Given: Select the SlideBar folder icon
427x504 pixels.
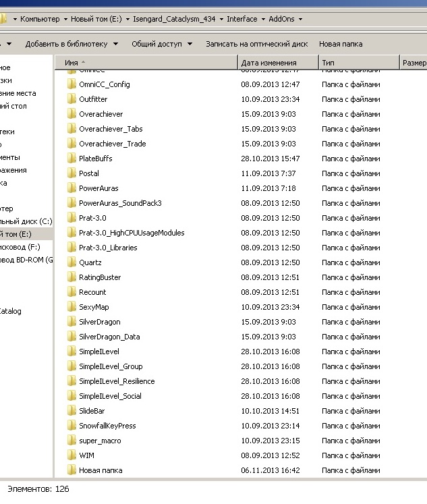Looking at the screenshot, I should pos(72,410).
